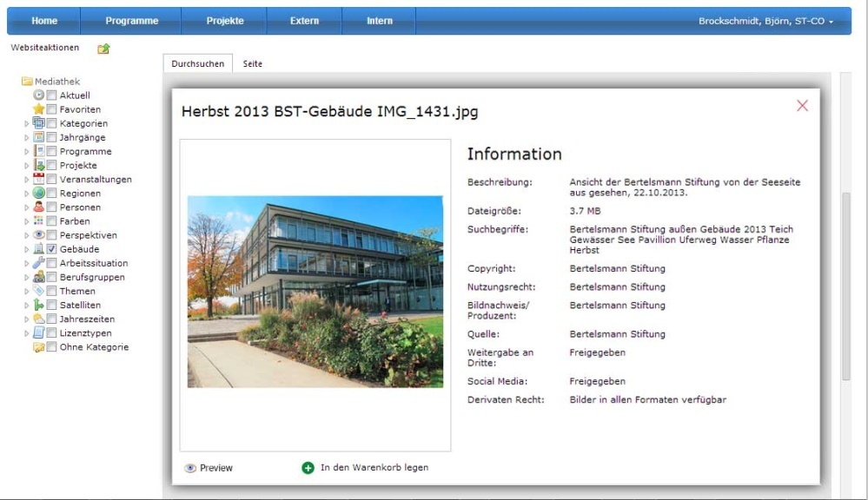The height and width of the screenshot is (500, 868).
Task: Expand the Gebäude tree node
Action: tap(26, 249)
